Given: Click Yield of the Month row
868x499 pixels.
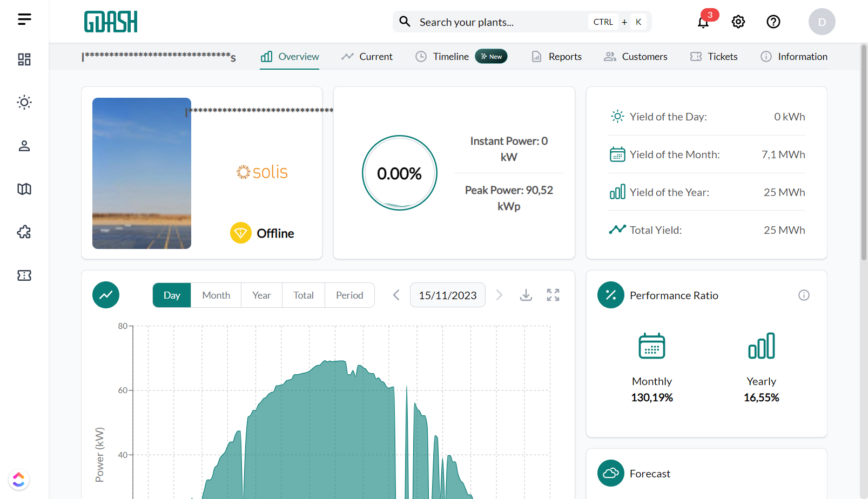Looking at the screenshot, I should [707, 154].
